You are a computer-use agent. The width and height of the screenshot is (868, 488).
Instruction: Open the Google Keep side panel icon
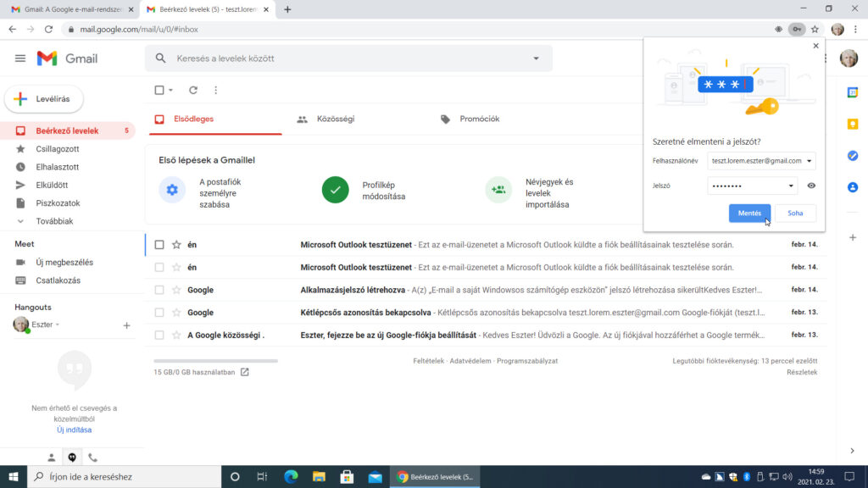[853, 124]
